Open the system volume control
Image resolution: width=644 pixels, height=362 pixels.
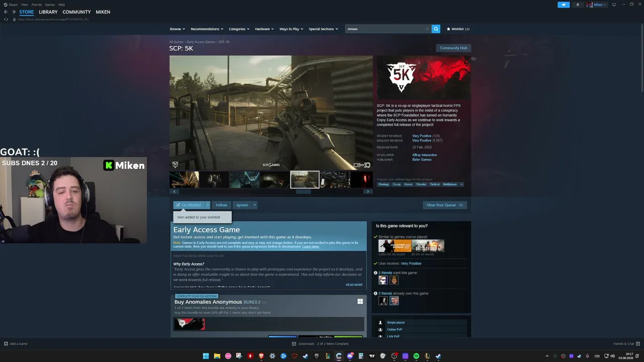pos(612,356)
